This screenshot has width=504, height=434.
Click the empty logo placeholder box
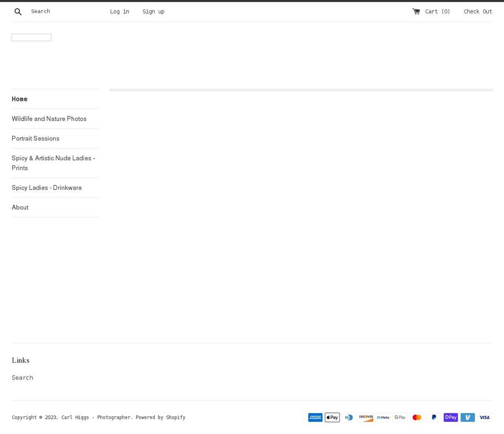[31, 38]
